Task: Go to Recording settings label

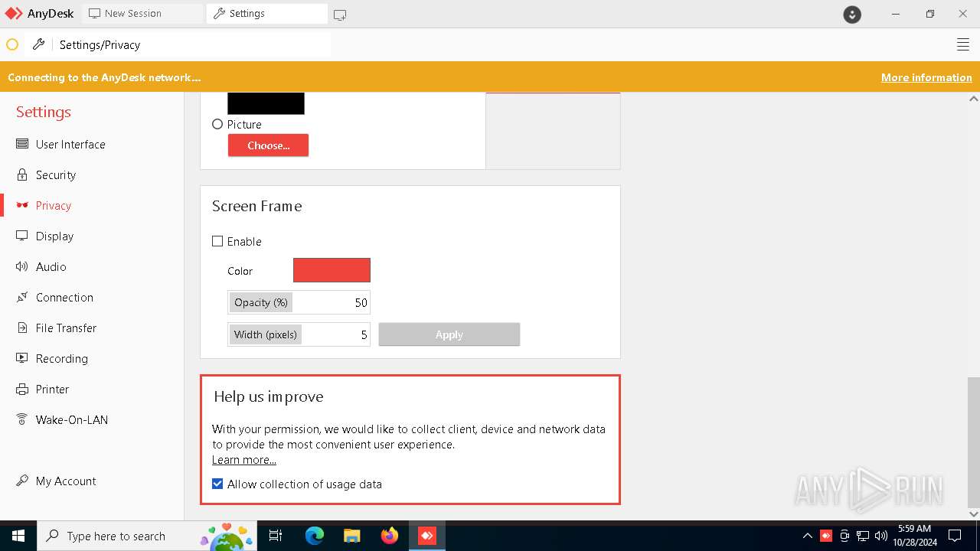Action: [62, 358]
